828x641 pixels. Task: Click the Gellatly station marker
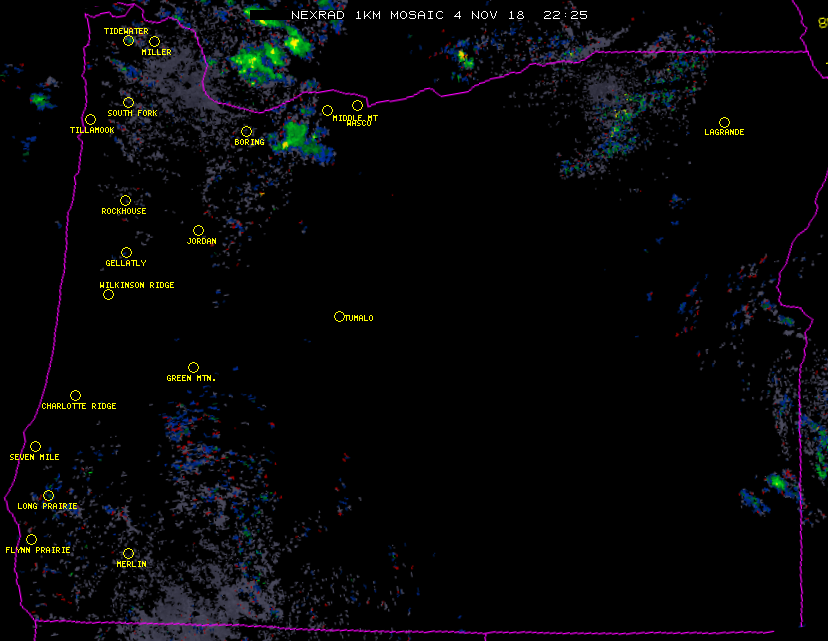click(126, 252)
